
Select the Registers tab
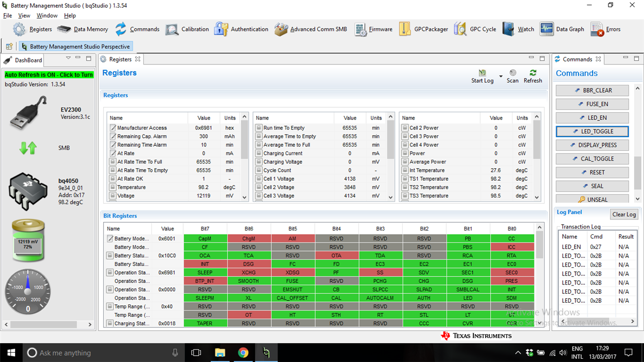(x=120, y=59)
